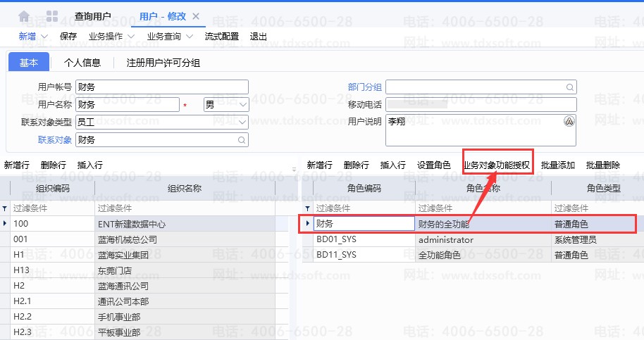Open the 个人信息 tab

pos(82,63)
